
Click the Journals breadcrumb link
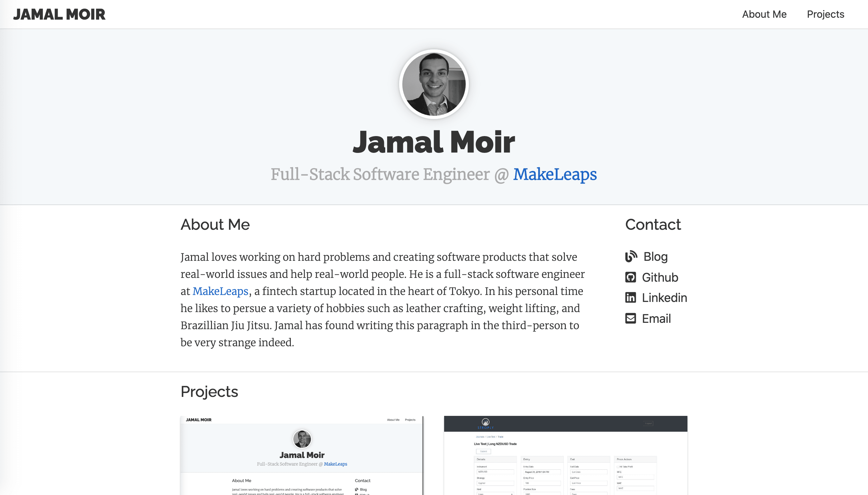[481, 437]
